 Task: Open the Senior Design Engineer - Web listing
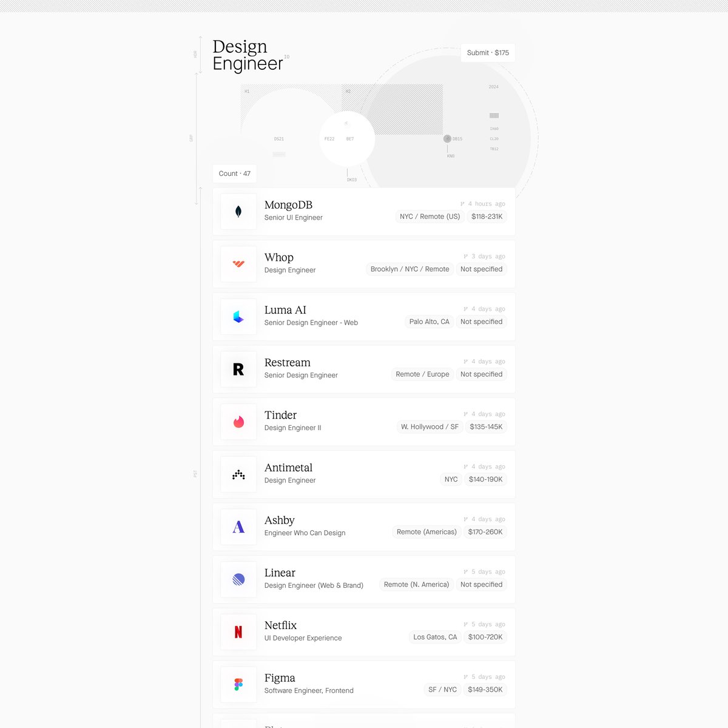point(311,323)
